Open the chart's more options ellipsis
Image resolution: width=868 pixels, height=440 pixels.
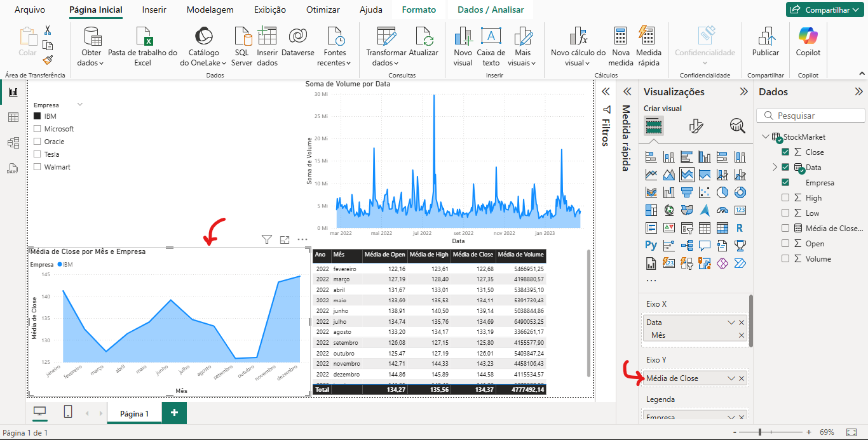tap(302, 239)
